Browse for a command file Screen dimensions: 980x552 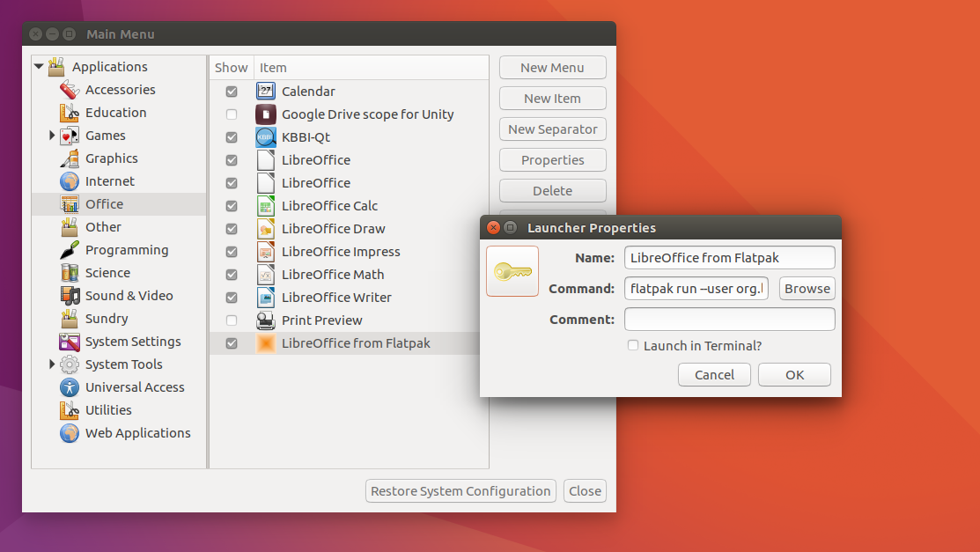pyautogui.click(x=807, y=289)
